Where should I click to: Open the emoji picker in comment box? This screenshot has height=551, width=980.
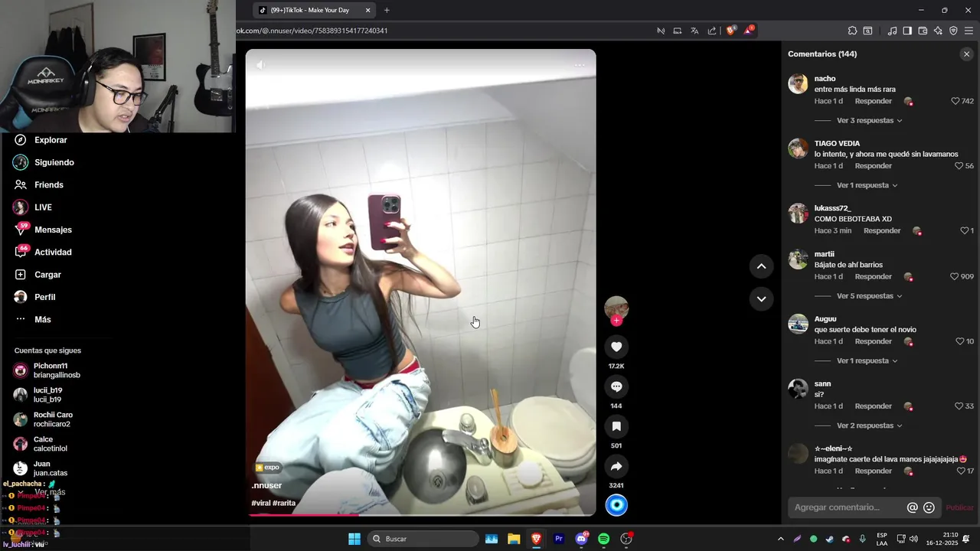[929, 507]
